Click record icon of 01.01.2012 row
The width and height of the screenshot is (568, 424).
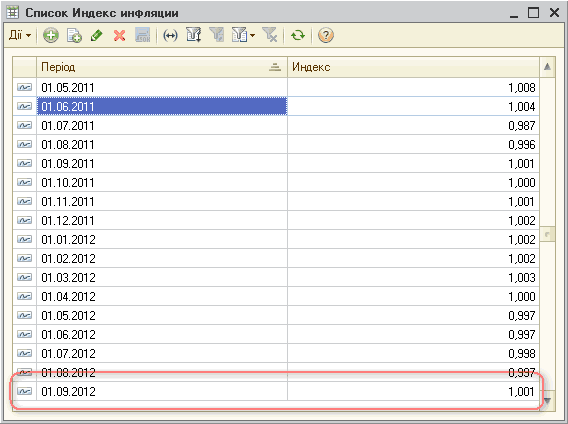pyautogui.click(x=25, y=240)
